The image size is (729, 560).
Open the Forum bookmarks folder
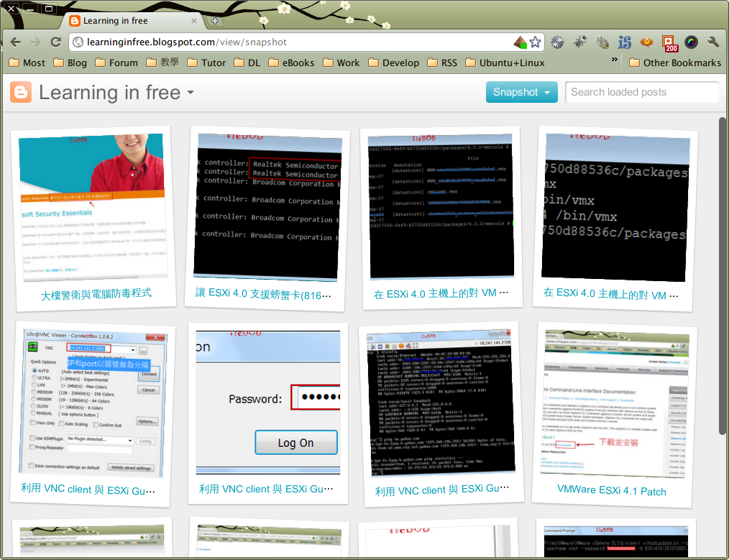(x=116, y=63)
